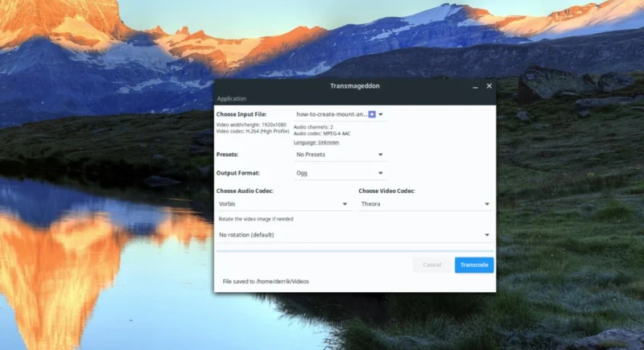Image resolution: width=644 pixels, height=350 pixels.
Task: Click the 'Rotate the video image if needed' label
Action: click(256, 219)
